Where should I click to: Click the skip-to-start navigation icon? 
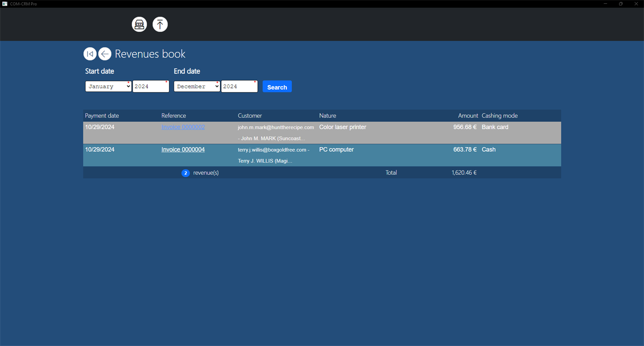pyautogui.click(x=90, y=54)
